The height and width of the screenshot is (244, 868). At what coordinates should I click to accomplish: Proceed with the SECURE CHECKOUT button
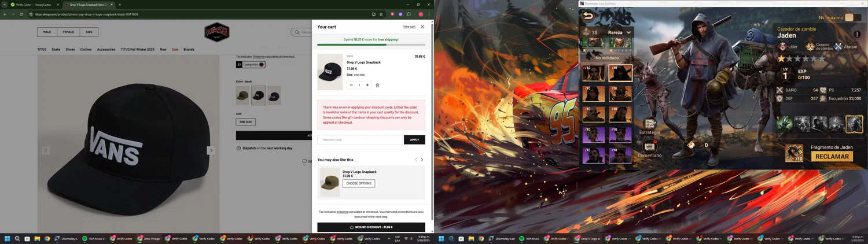(x=371, y=227)
